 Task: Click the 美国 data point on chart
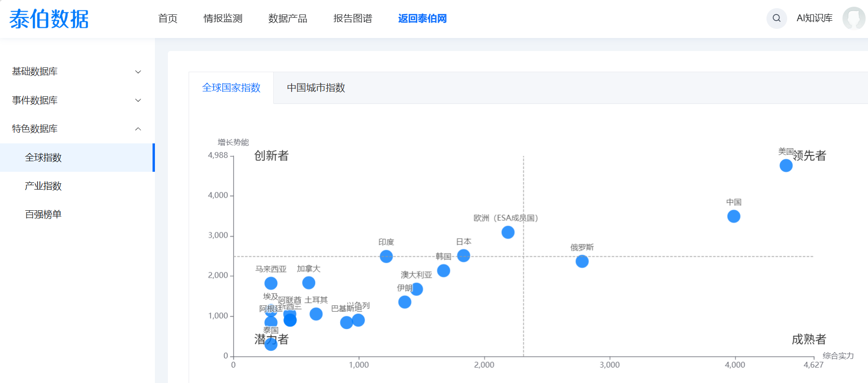click(786, 166)
